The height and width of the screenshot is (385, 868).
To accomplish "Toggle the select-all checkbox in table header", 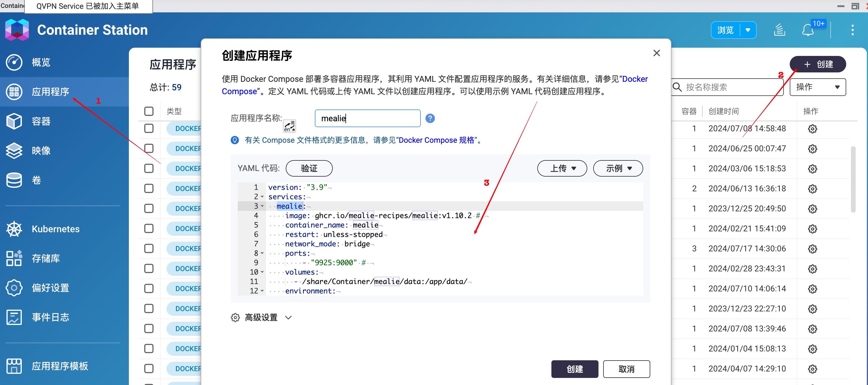I will click(x=149, y=111).
